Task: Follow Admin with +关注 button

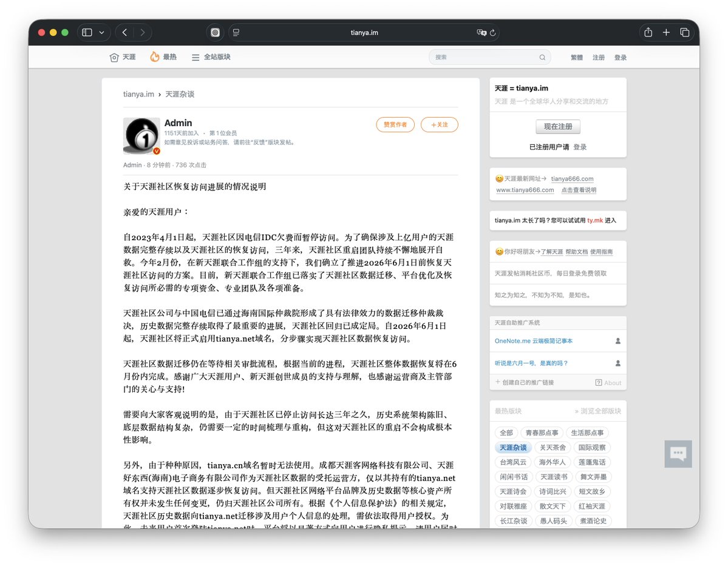Action: (x=439, y=125)
